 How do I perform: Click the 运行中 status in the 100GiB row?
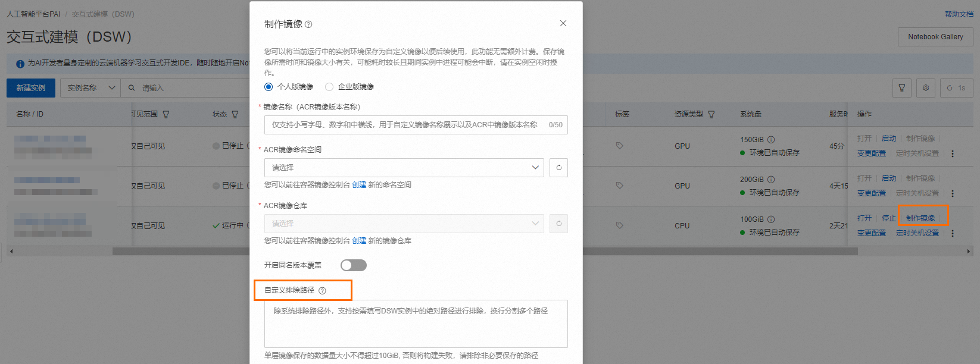coord(228,226)
